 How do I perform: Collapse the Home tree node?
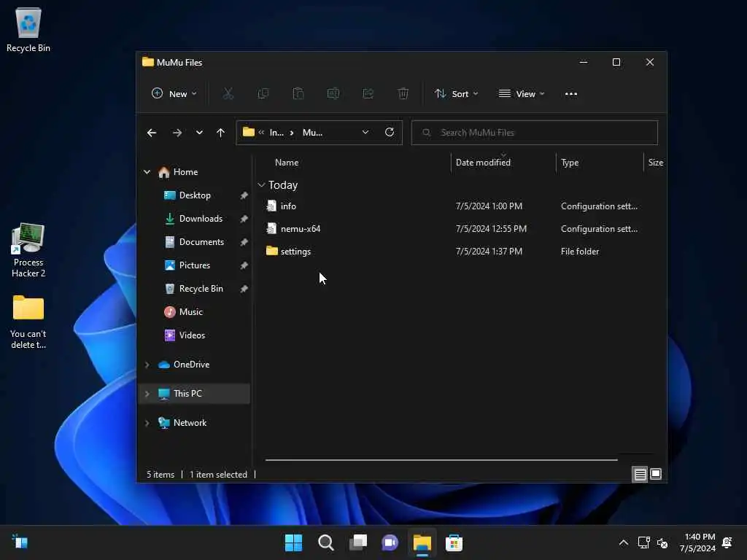coord(147,172)
